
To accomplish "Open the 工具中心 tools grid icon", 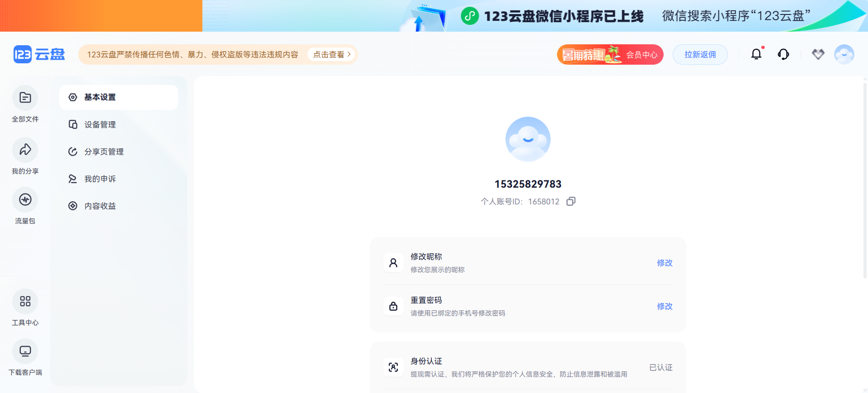I will 25,301.
